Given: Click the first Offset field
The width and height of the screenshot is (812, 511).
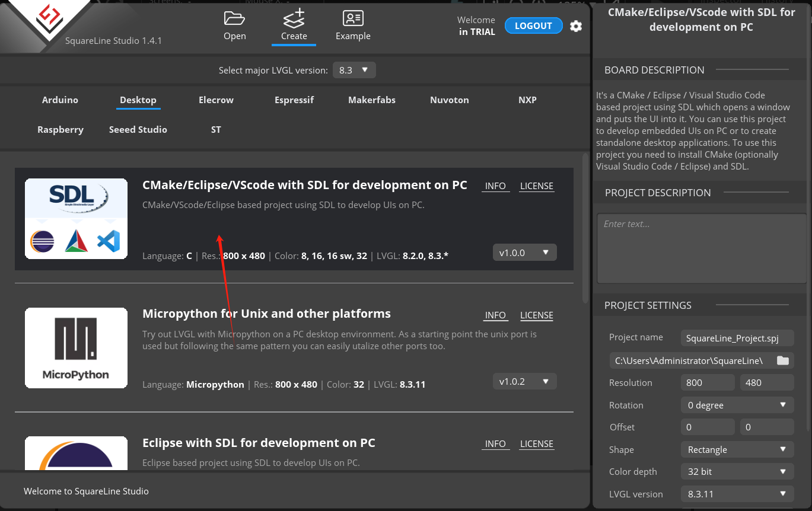Looking at the screenshot, I should (x=708, y=427).
